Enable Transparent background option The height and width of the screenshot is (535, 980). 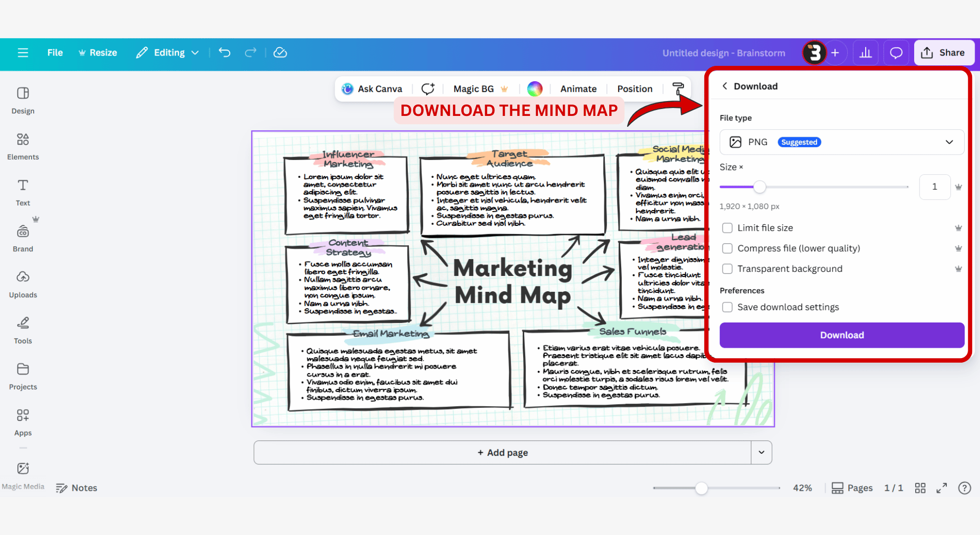tap(727, 268)
